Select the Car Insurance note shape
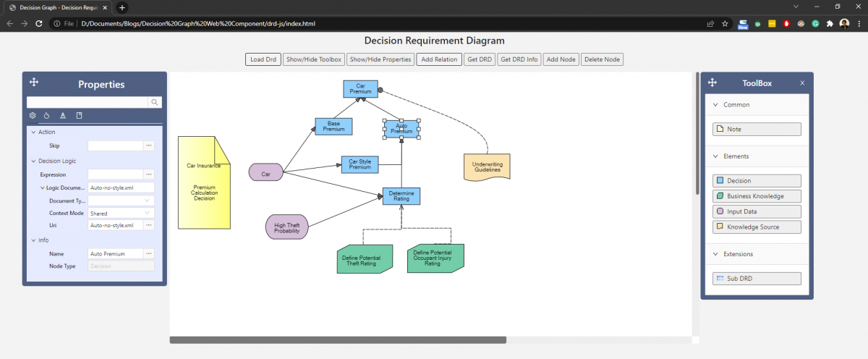This screenshot has width=868, height=359. coord(204,182)
